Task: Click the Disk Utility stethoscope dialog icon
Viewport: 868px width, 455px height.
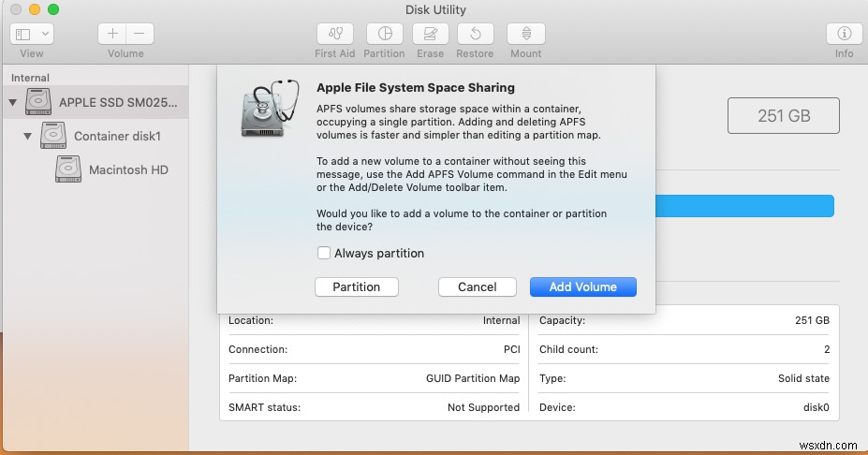Action: pos(271,109)
